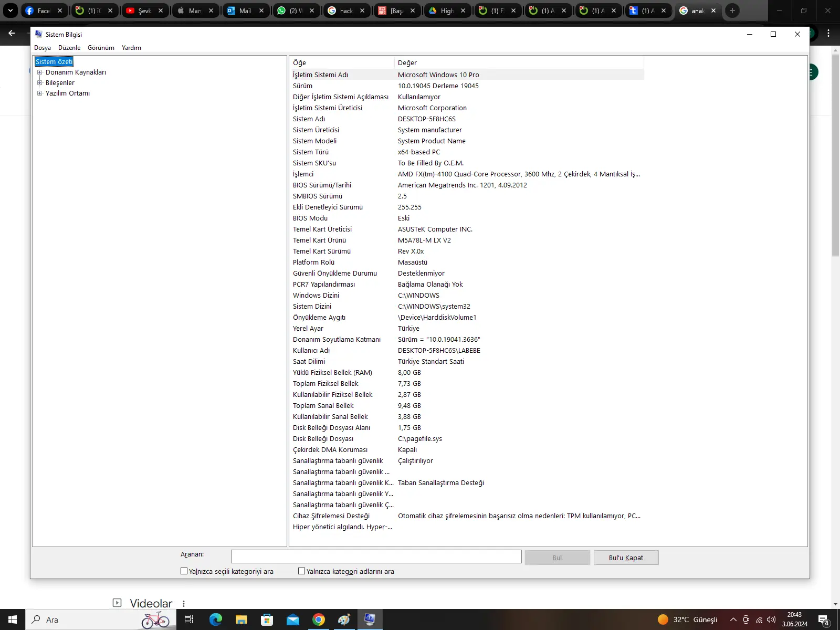Open the Mail app on the taskbar

coord(292,619)
